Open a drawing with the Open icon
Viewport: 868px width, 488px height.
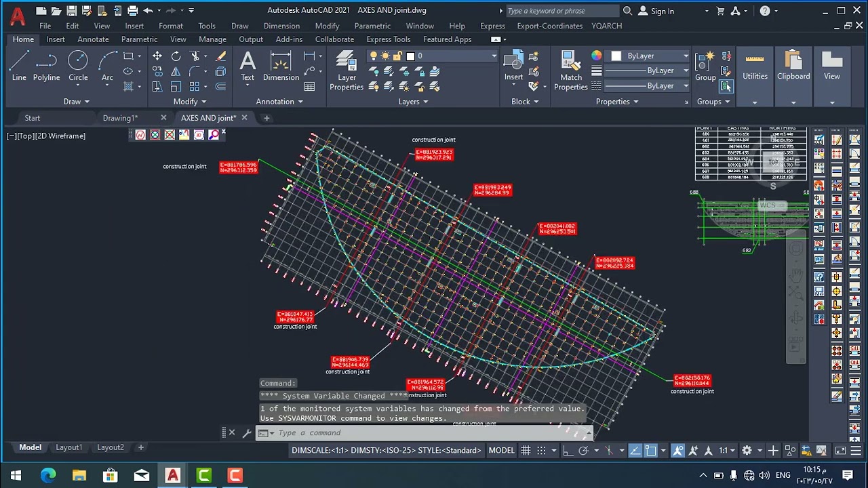point(56,11)
